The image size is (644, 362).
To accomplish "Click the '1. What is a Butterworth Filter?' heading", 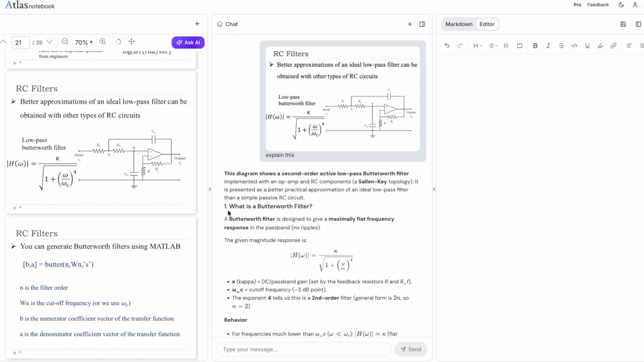I will tap(268, 206).
